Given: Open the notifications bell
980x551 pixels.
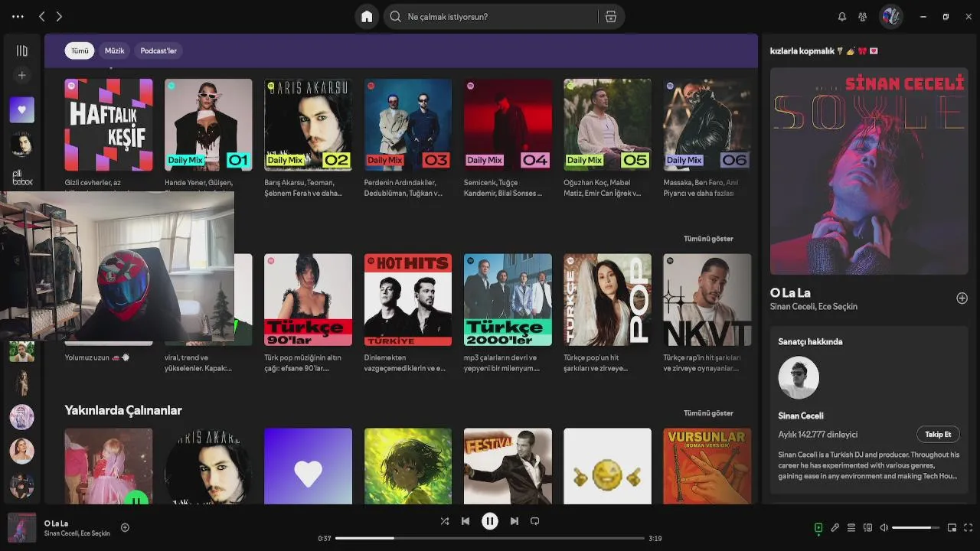Looking at the screenshot, I should point(842,17).
